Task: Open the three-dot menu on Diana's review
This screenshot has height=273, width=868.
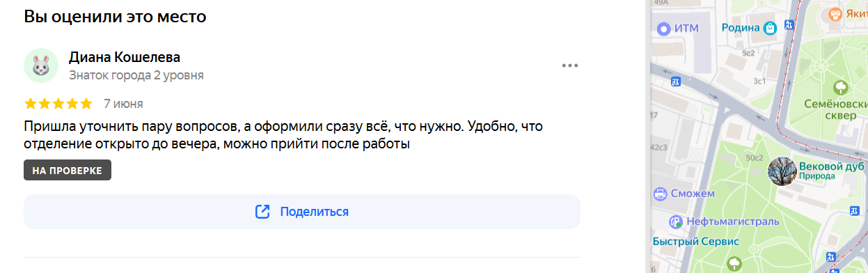Action: pyautogui.click(x=570, y=65)
